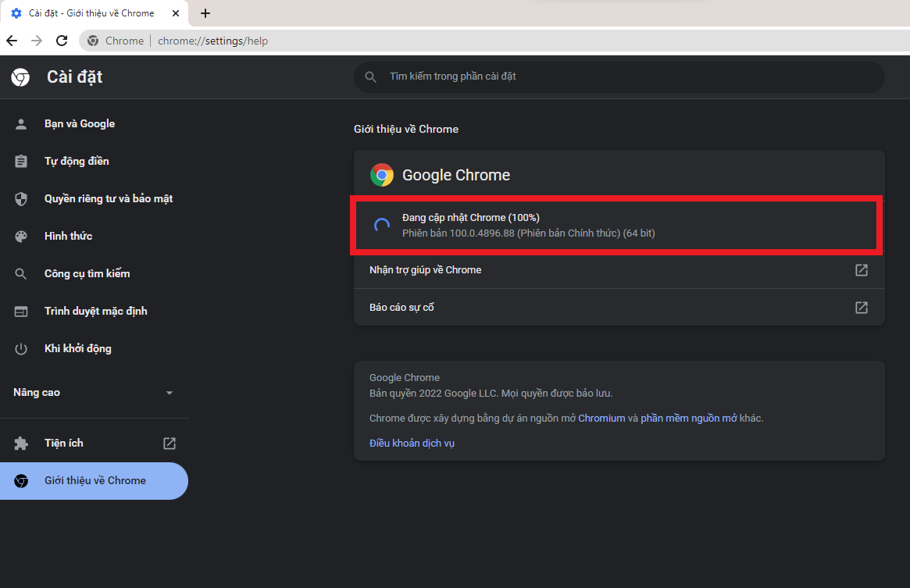This screenshot has width=910, height=588.
Task: Click the Chrome update progress spinner
Action: [381, 224]
